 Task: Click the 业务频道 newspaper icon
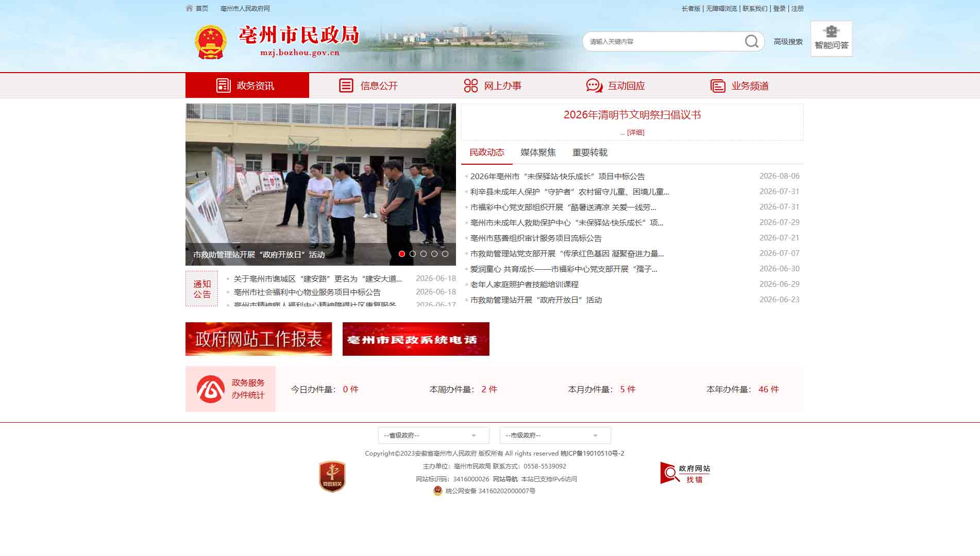(x=718, y=85)
